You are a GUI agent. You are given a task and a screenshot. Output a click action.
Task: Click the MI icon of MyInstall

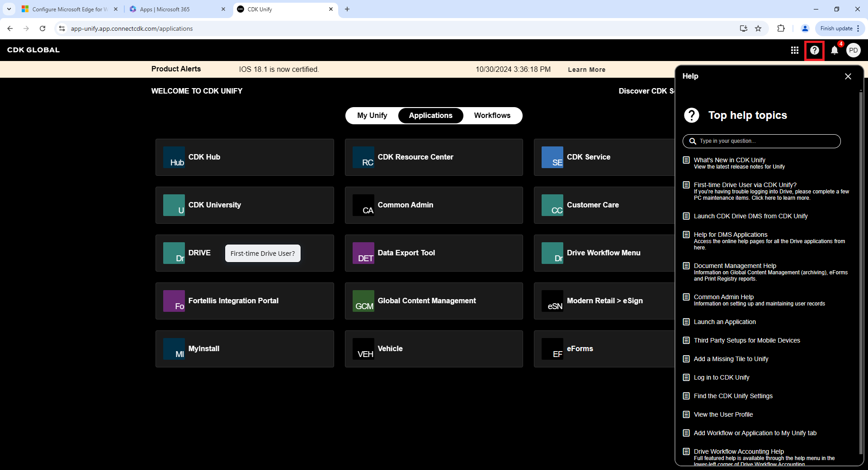(x=174, y=349)
